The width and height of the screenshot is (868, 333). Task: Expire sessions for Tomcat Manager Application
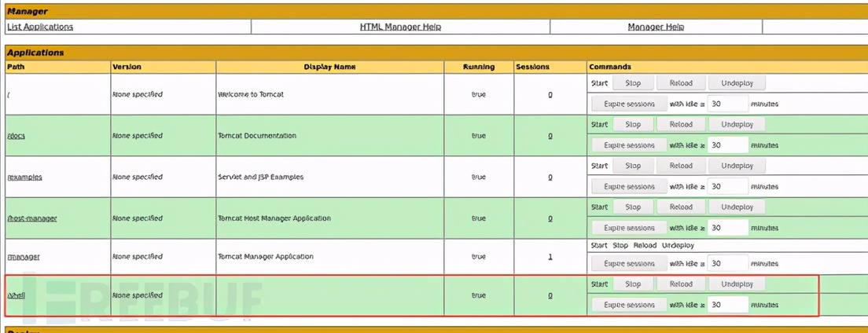click(629, 264)
